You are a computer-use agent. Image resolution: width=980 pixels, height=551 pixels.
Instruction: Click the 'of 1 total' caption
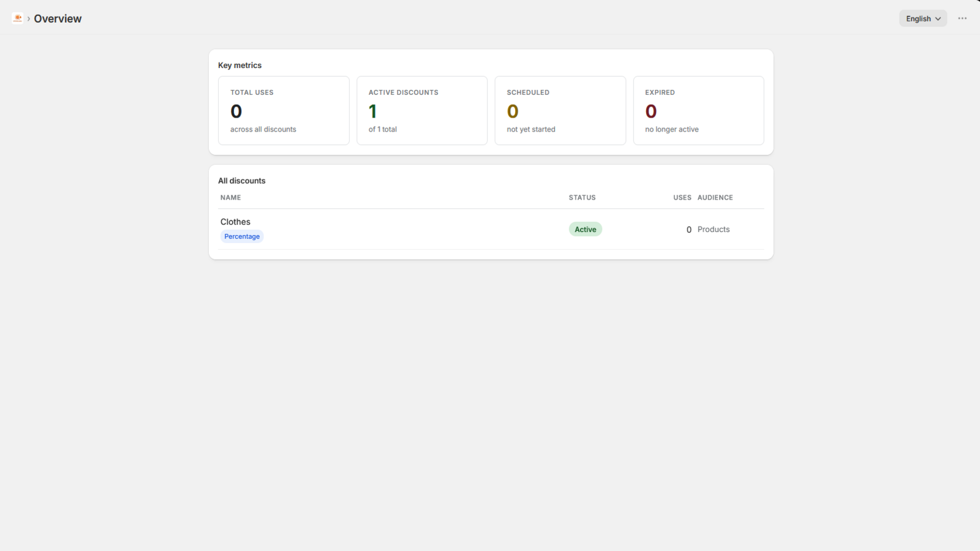click(x=383, y=129)
